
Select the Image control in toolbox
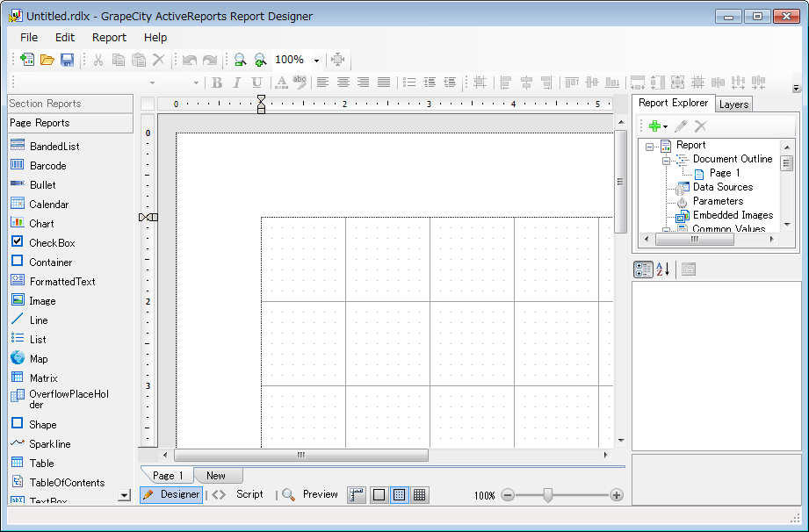33,300
